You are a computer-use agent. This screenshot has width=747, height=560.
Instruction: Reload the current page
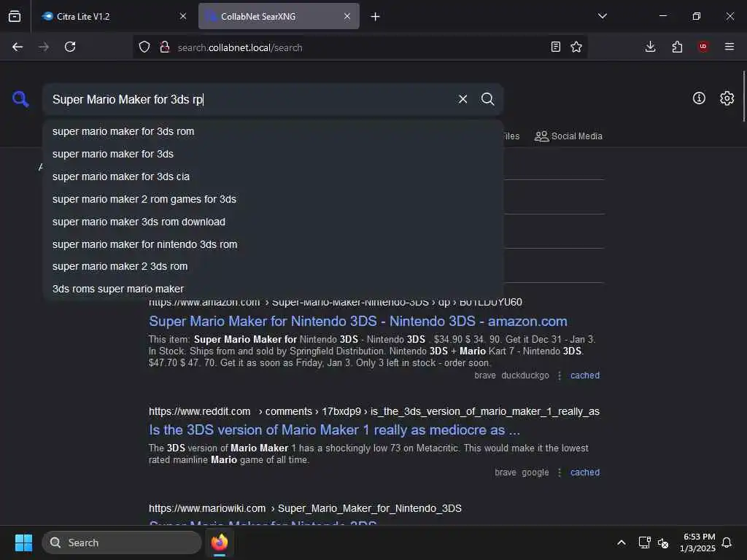[x=70, y=47]
